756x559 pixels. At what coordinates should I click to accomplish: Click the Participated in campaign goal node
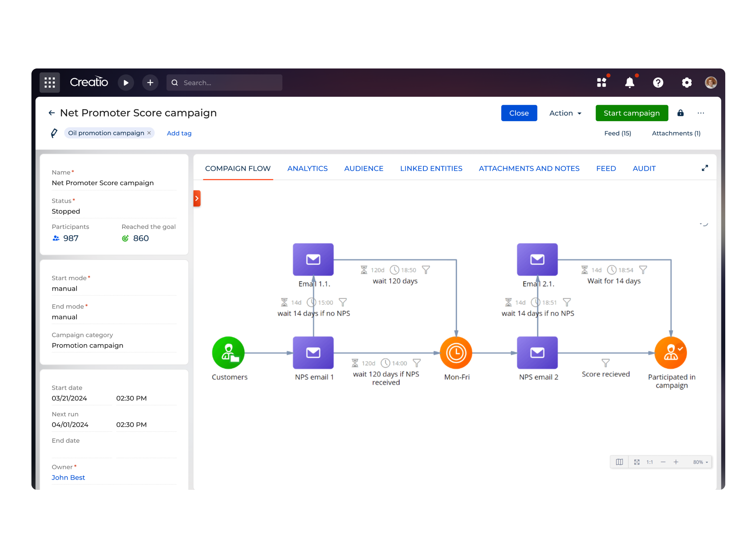[670, 353]
